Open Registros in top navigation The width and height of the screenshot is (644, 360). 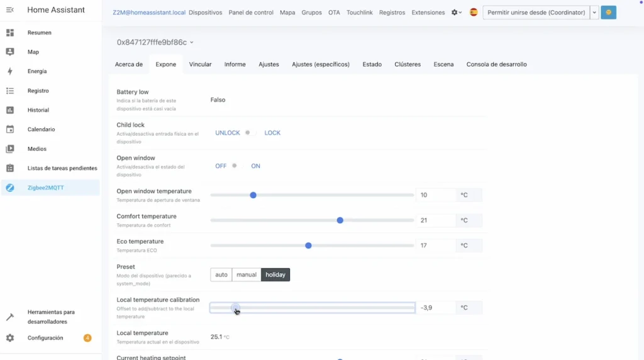pyautogui.click(x=392, y=13)
